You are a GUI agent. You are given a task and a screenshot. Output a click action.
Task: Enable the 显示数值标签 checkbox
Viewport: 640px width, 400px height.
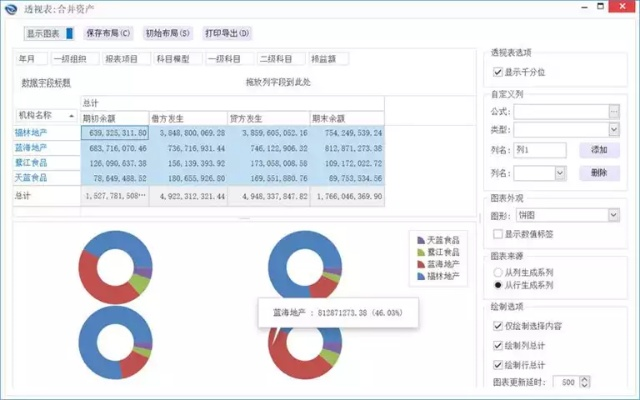tap(499, 234)
